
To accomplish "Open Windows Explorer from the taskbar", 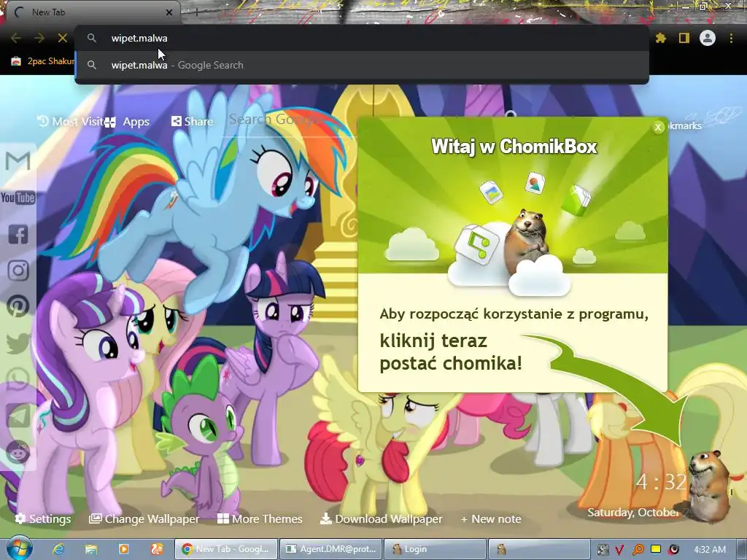I will (91, 549).
